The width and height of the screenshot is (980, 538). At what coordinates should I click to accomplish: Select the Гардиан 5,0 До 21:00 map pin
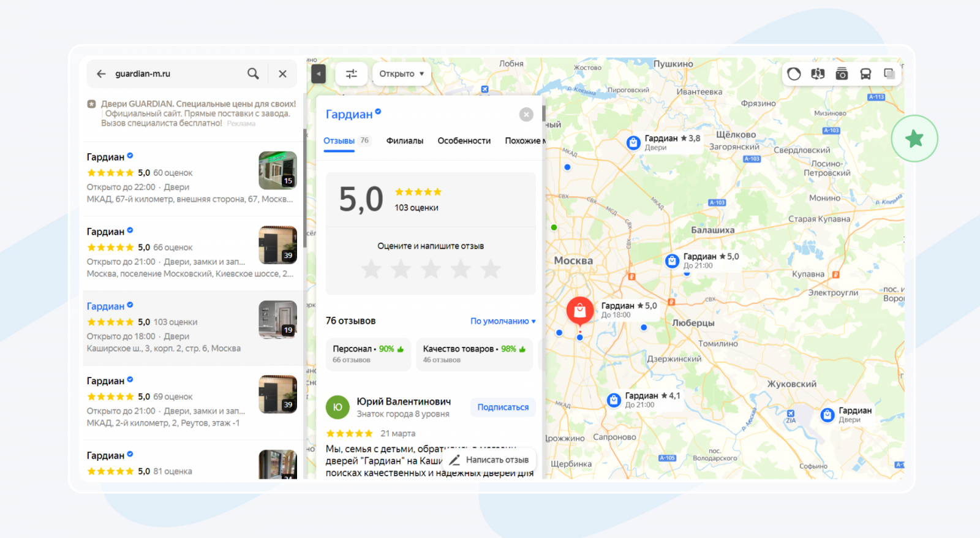(672, 261)
